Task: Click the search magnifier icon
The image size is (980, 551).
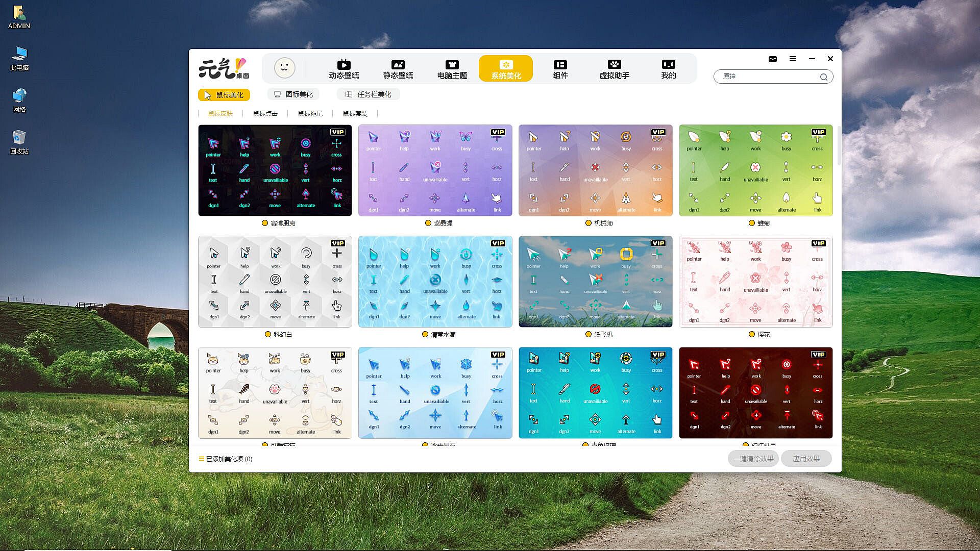Action: [823, 77]
